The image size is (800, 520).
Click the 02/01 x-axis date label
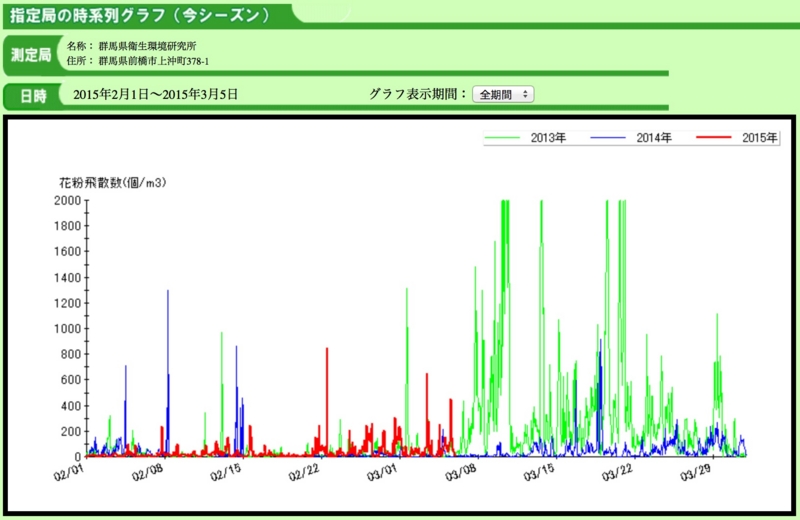click(x=68, y=472)
